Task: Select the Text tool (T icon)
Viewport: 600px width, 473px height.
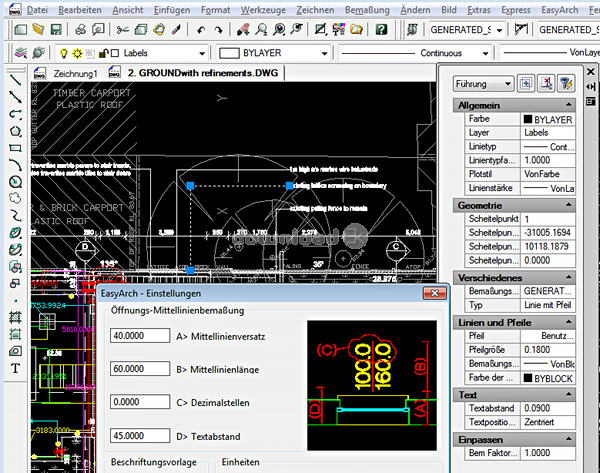Action: pyautogui.click(x=15, y=368)
